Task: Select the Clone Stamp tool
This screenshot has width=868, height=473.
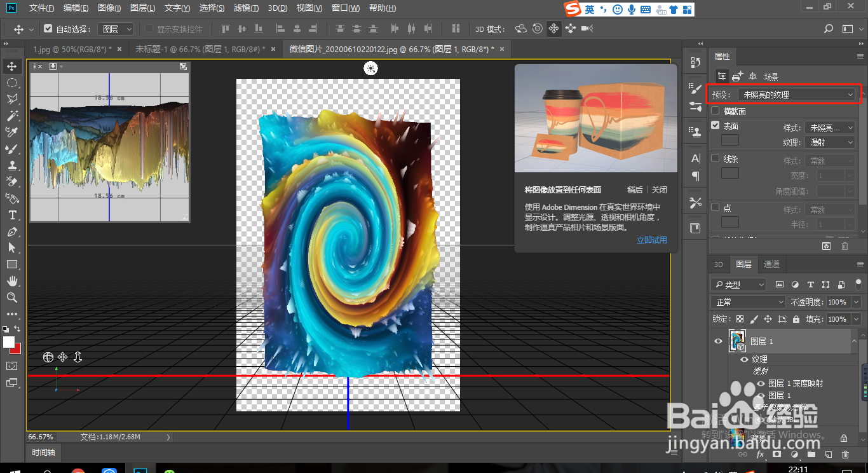Action: point(12,165)
